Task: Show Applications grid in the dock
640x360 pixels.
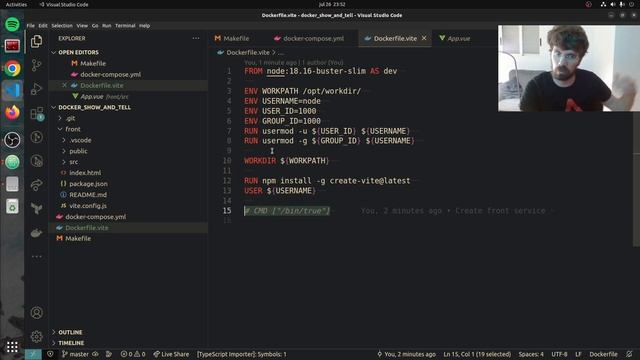Action: (12, 347)
